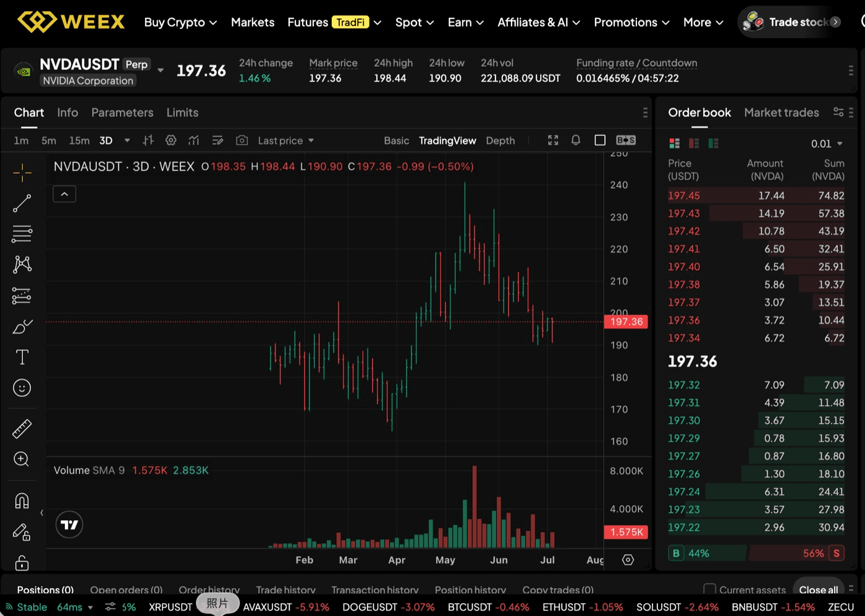Open order book settings sliders icon

(838, 112)
